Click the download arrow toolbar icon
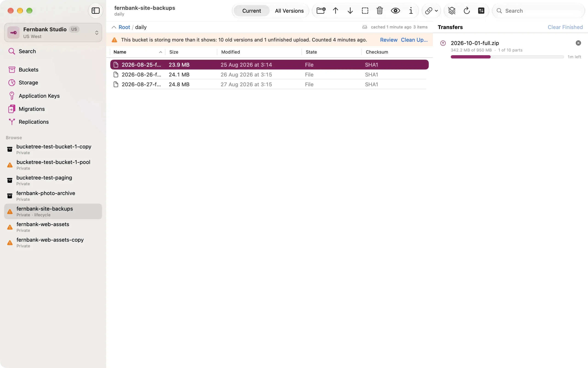 click(350, 11)
